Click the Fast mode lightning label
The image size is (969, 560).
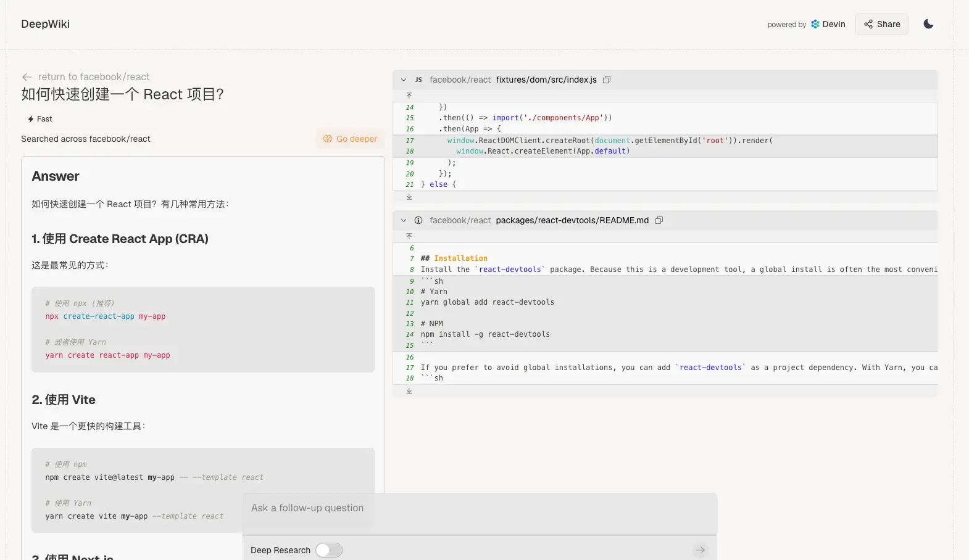pyautogui.click(x=40, y=119)
